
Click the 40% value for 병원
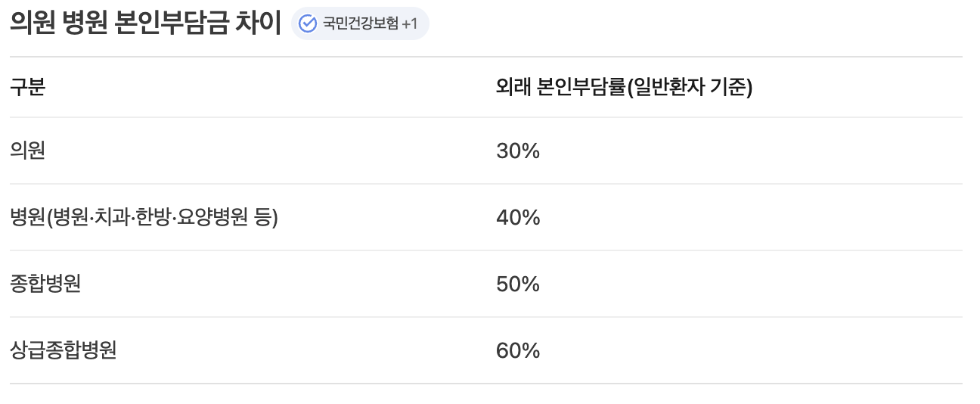(518, 218)
